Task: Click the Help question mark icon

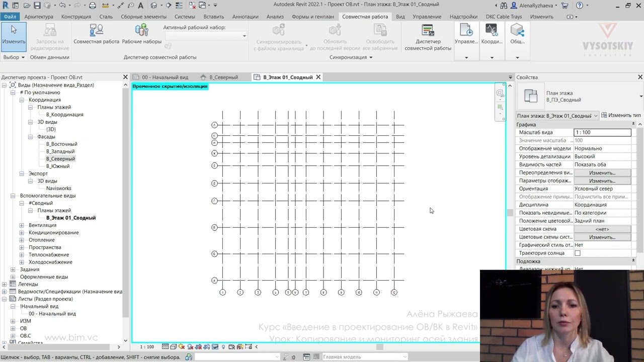Action: click(579, 6)
